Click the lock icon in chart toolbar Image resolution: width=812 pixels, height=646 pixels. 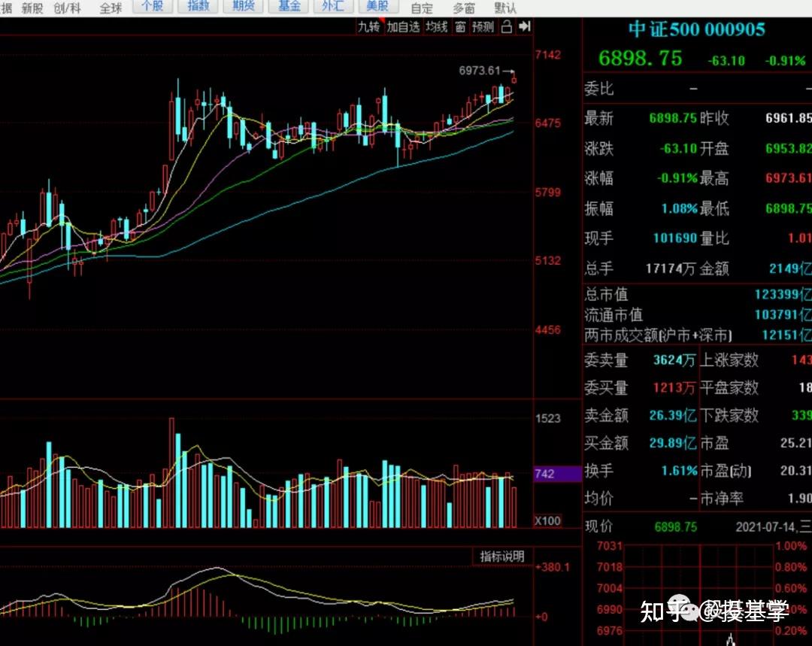point(507,26)
